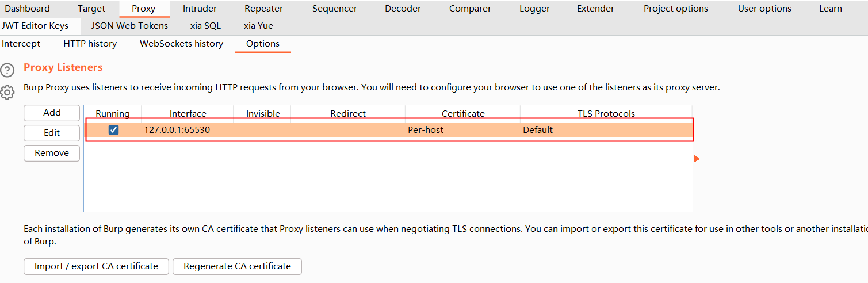Sort listeners by Interface column header
This screenshot has height=283, width=868.
(188, 114)
